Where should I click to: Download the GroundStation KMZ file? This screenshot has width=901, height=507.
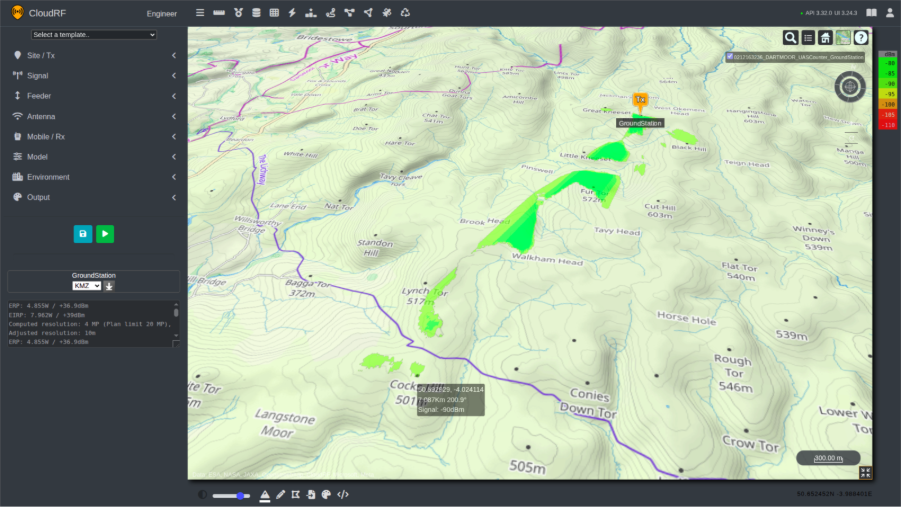110,286
